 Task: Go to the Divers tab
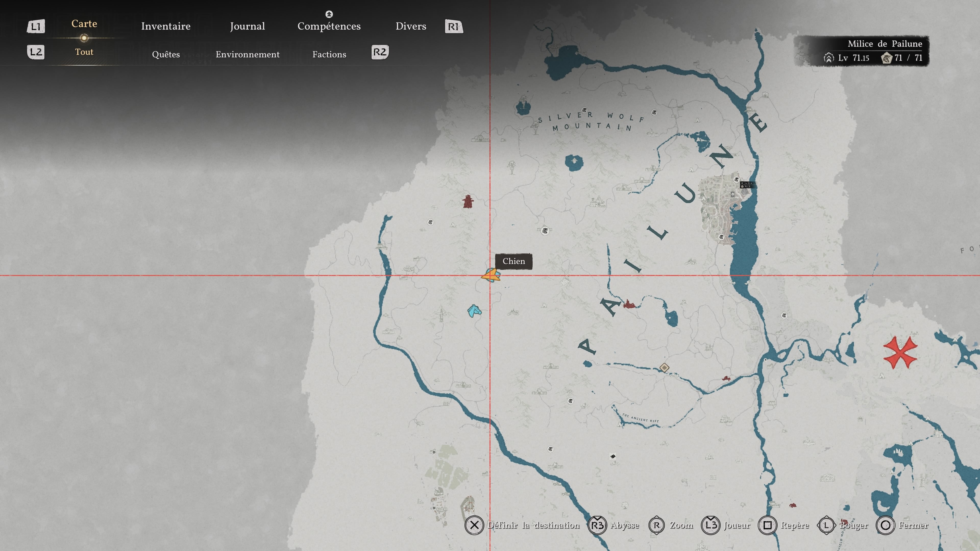tap(411, 26)
